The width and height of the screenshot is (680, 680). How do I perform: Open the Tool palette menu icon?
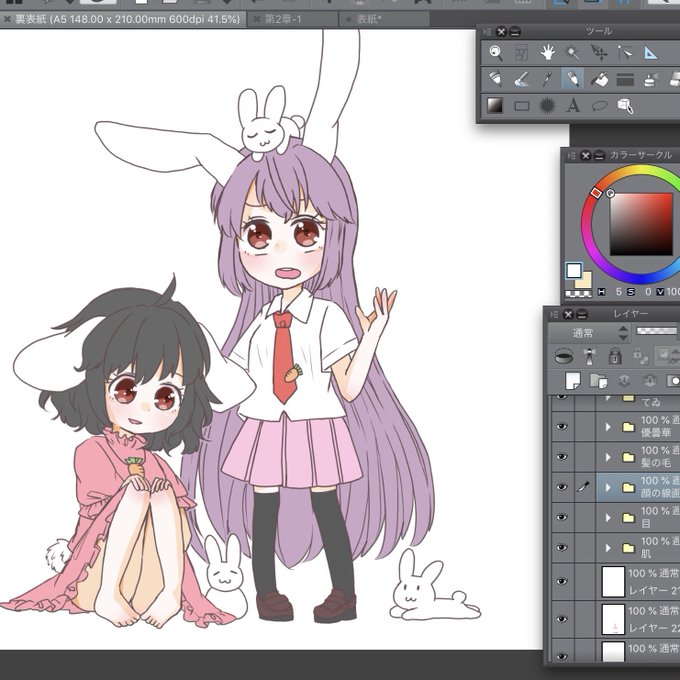[487, 32]
